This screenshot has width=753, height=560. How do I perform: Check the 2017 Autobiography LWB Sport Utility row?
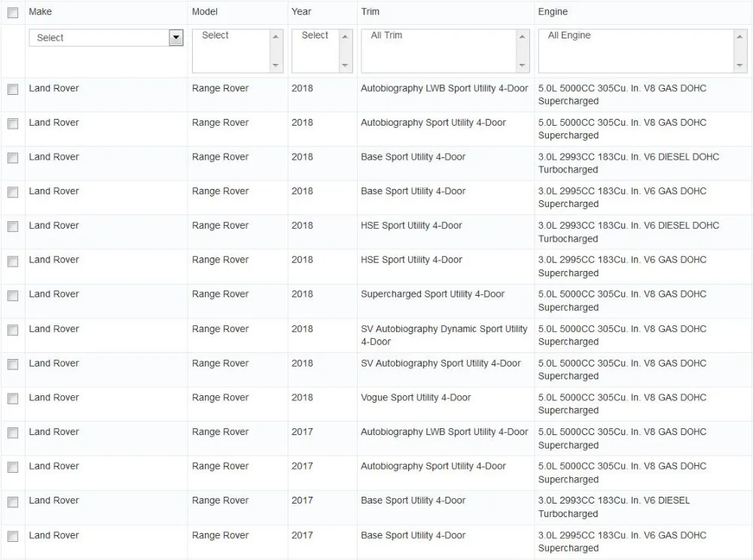(x=13, y=433)
